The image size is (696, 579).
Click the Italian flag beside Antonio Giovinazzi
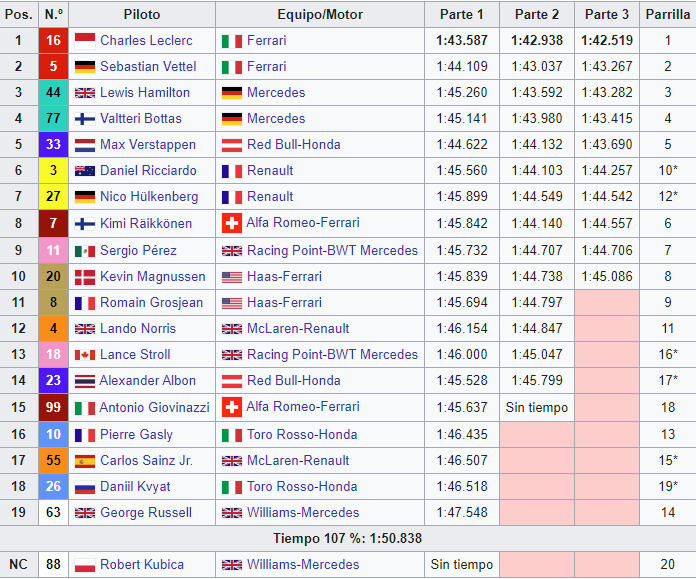tap(85, 408)
